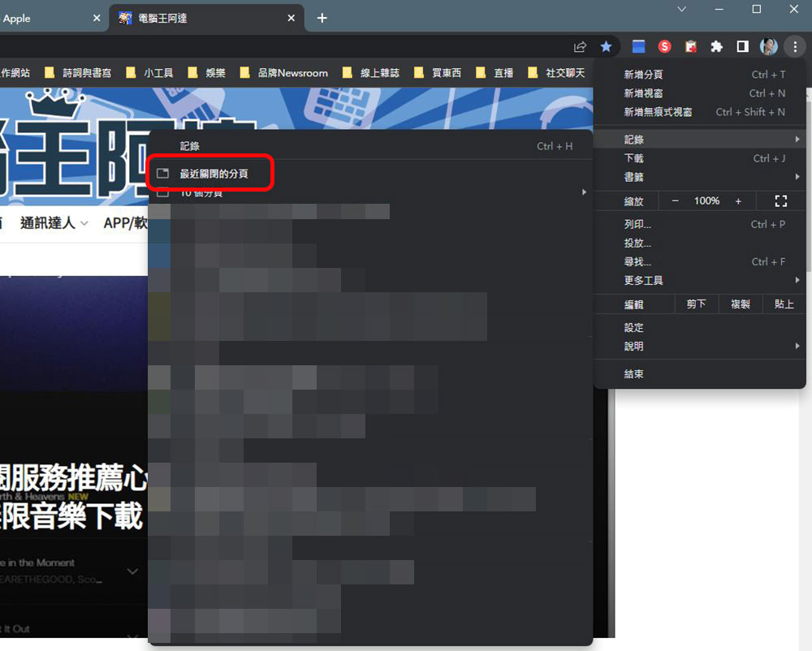812x651 pixels.
Task: Open the 買東西 bookmark folder
Action: pyautogui.click(x=438, y=73)
